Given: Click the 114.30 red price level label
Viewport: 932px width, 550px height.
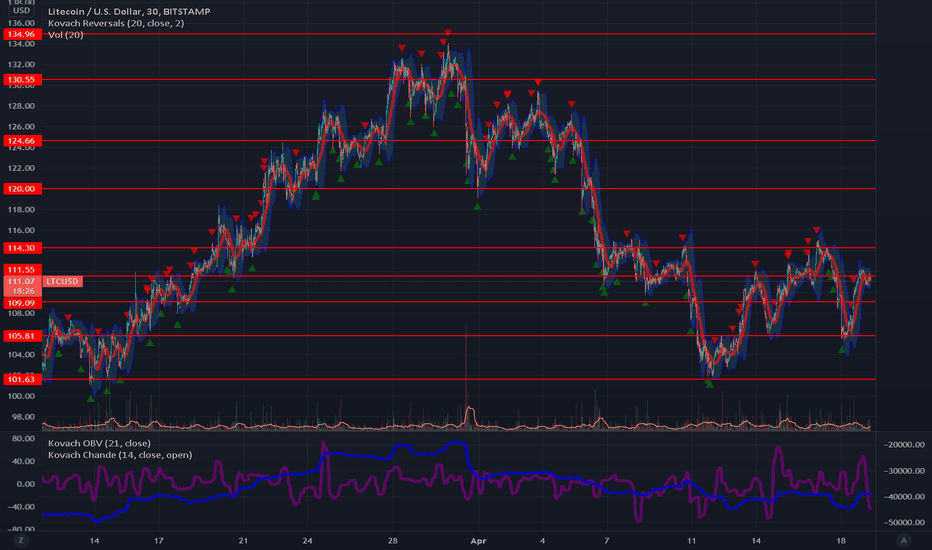Looking at the screenshot, I should [x=22, y=248].
